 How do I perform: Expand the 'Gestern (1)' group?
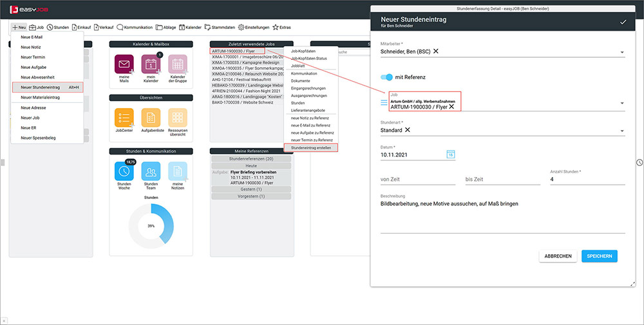pos(251,190)
